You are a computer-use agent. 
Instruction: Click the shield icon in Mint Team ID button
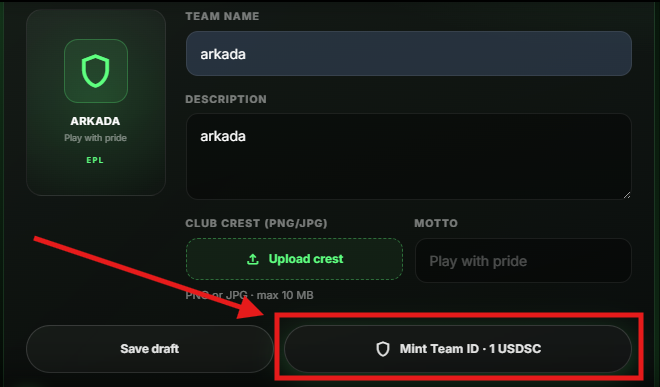pyautogui.click(x=383, y=349)
